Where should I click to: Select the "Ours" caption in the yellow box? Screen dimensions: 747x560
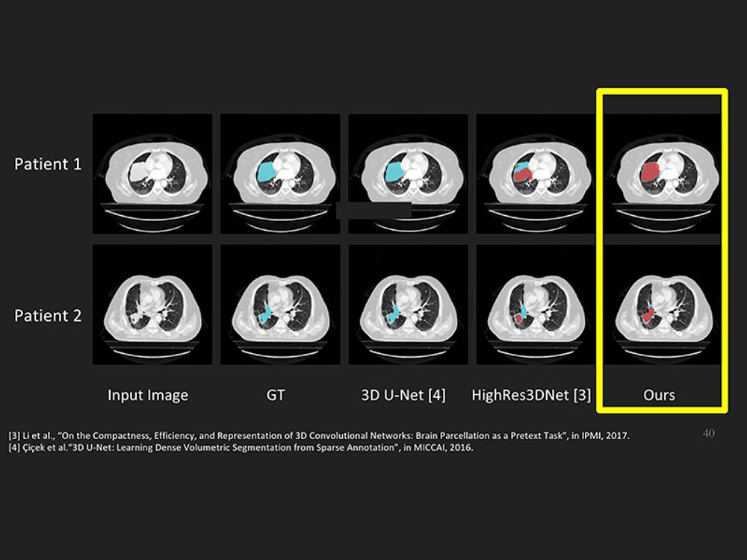[659, 395]
